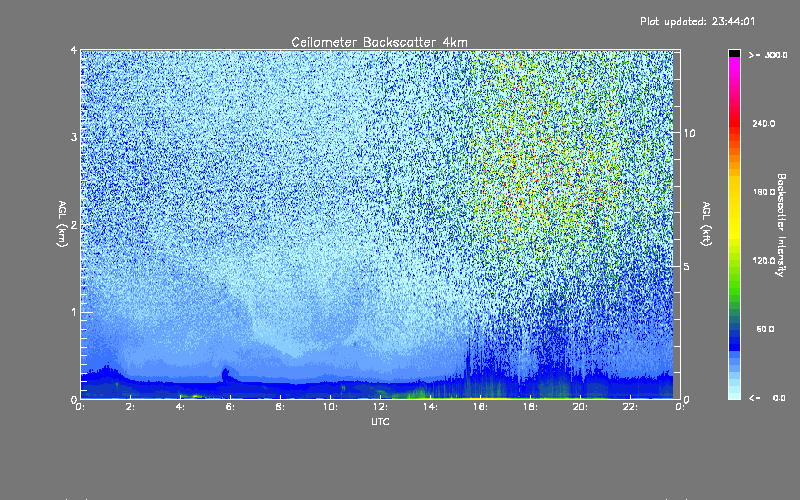Click the "16:" UTC time tick label
The width and height of the screenshot is (800, 500).
[480, 407]
